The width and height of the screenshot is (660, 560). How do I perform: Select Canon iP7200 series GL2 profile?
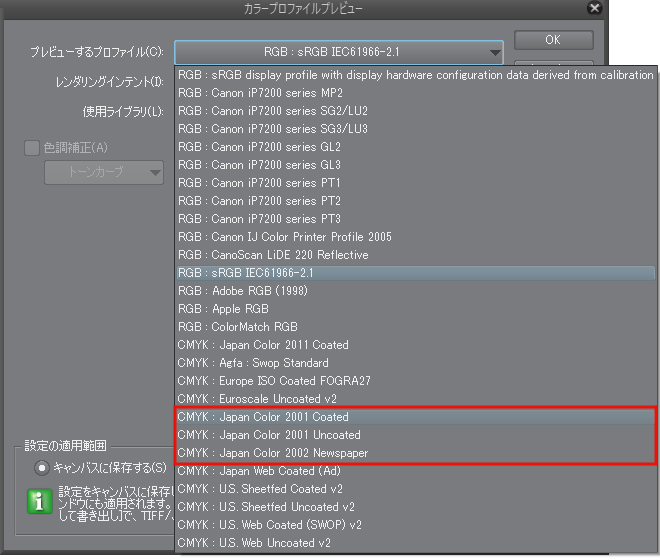(415, 147)
